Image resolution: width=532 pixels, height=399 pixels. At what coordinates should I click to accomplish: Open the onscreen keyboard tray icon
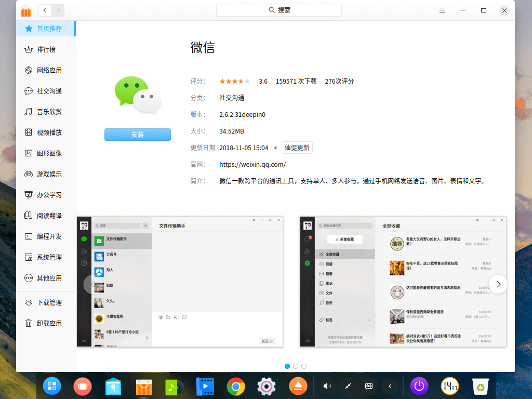369,386
